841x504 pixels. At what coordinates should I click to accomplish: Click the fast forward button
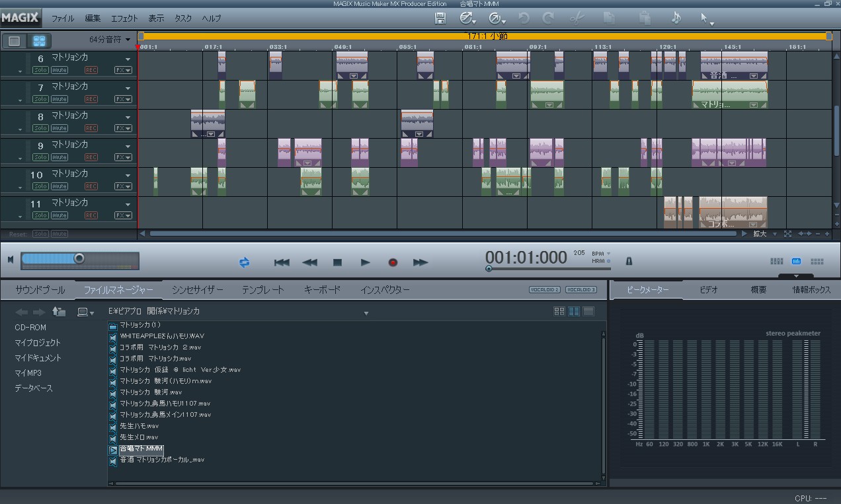click(421, 262)
